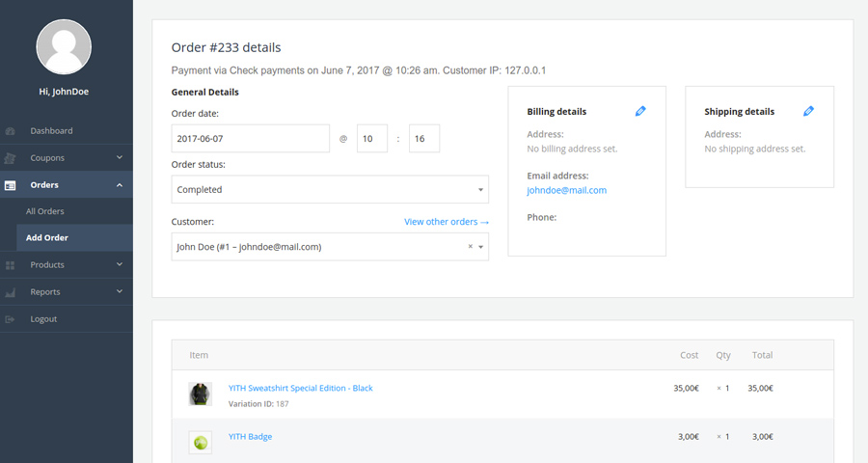
Task: Click the View other orders link
Action: tap(447, 222)
